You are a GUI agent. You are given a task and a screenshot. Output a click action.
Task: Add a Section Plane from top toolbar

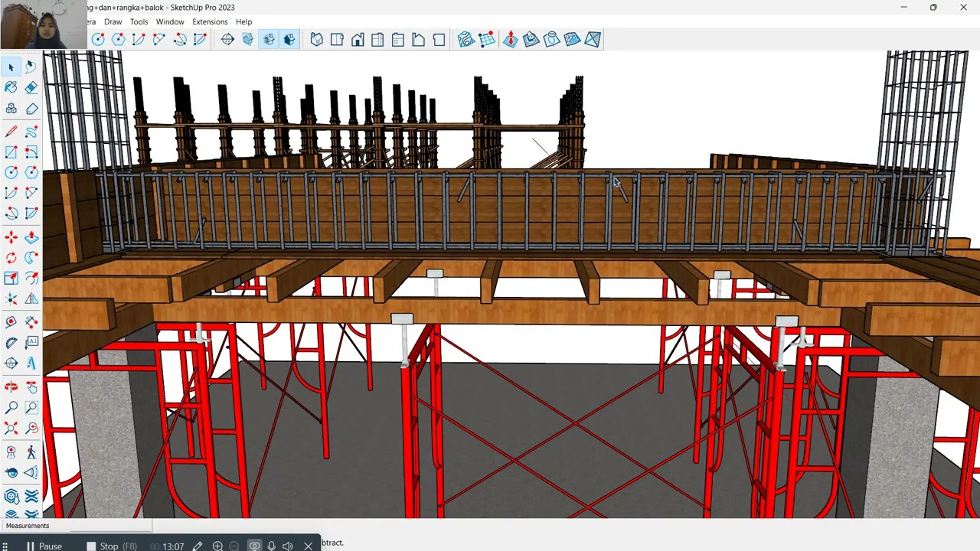[227, 40]
